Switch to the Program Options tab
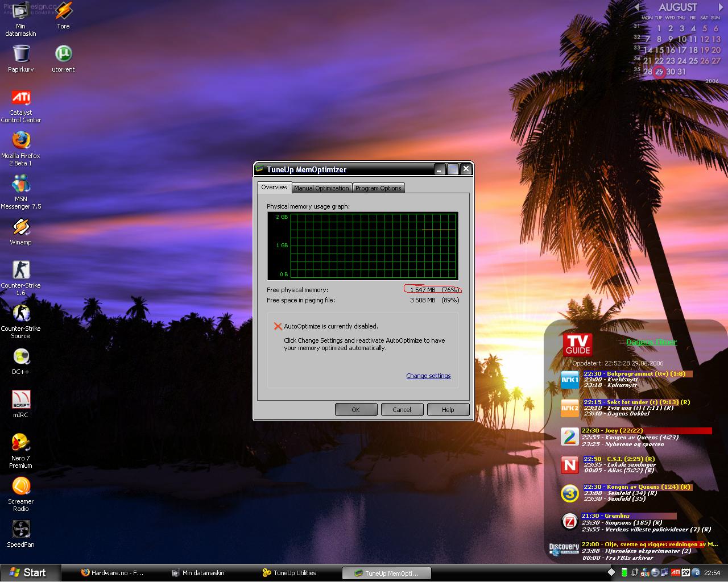Screen dimensions: 728x582 click(378, 188)
